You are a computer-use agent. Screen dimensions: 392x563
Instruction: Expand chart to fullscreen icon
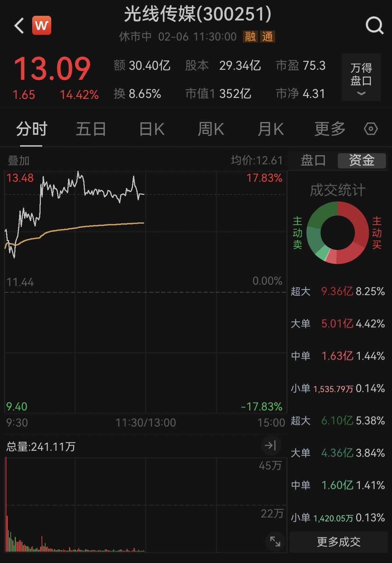[275, 541]
